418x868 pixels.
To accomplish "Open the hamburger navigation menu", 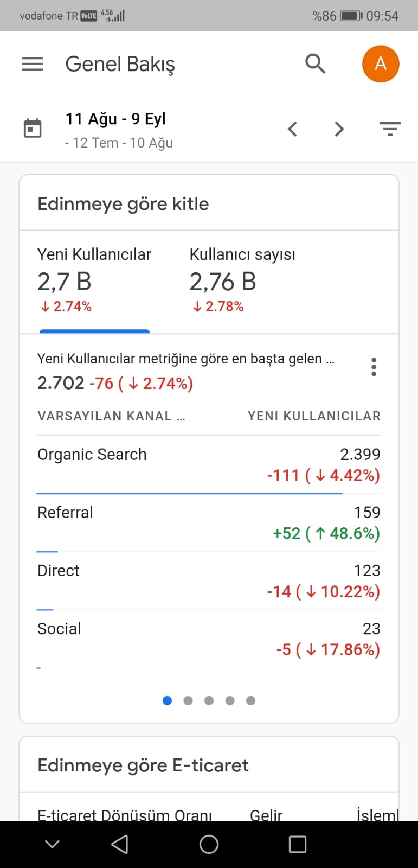I will 33,64.
